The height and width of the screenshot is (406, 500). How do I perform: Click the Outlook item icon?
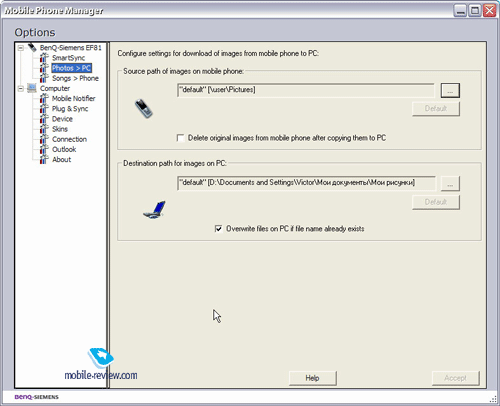click(44, 149)
